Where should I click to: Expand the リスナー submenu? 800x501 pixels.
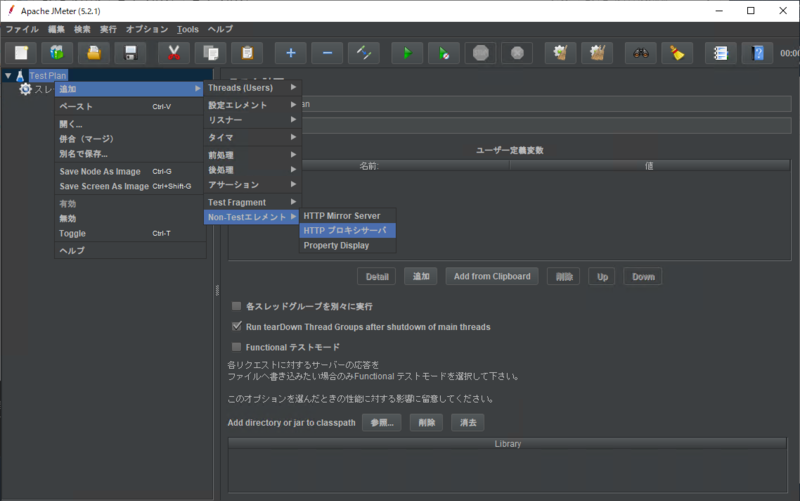tap(252, 120)
